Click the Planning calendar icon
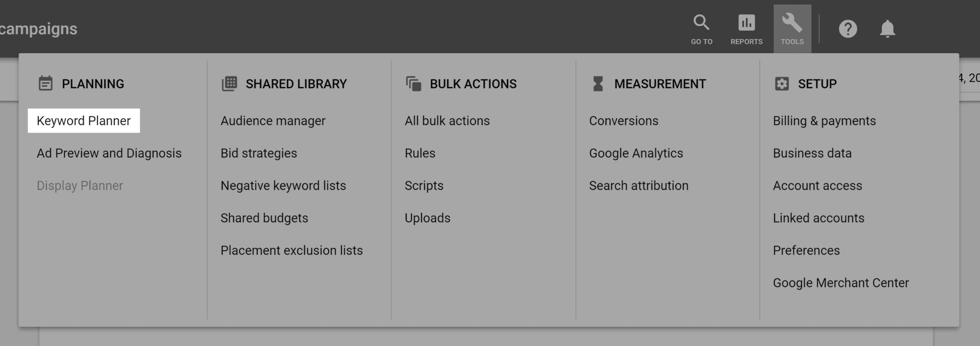This screenshot has height=346, width=980. tap(45, 83)
